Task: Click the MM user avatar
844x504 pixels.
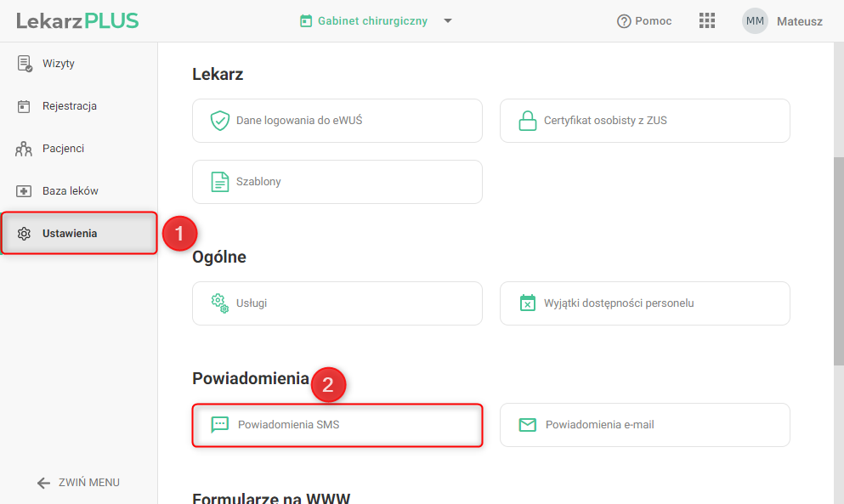Action: (755, 21)
